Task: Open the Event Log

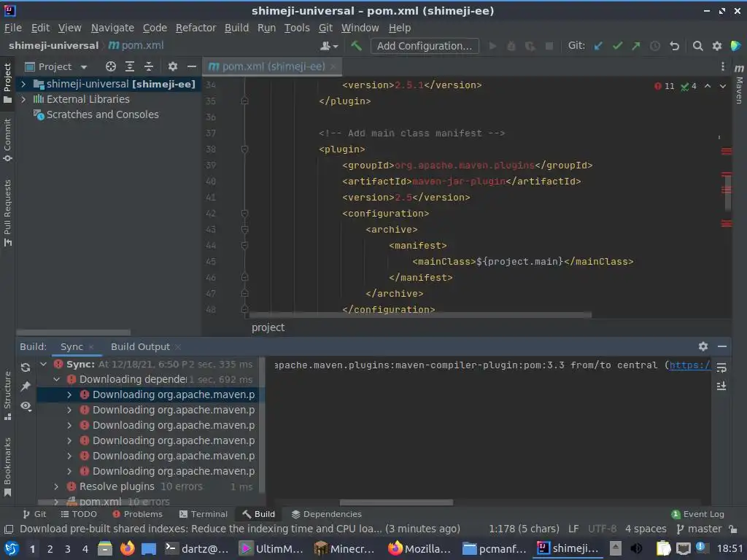Action: (697, 514)
